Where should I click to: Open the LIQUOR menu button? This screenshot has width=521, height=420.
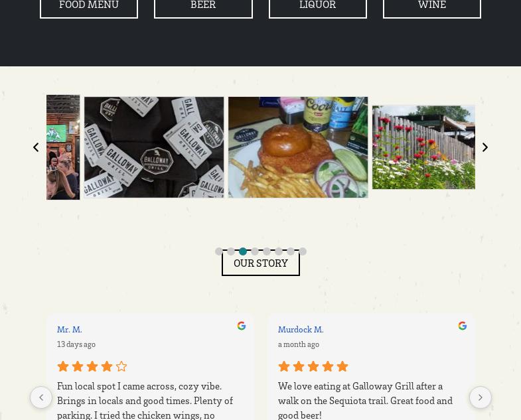(318, 6)
